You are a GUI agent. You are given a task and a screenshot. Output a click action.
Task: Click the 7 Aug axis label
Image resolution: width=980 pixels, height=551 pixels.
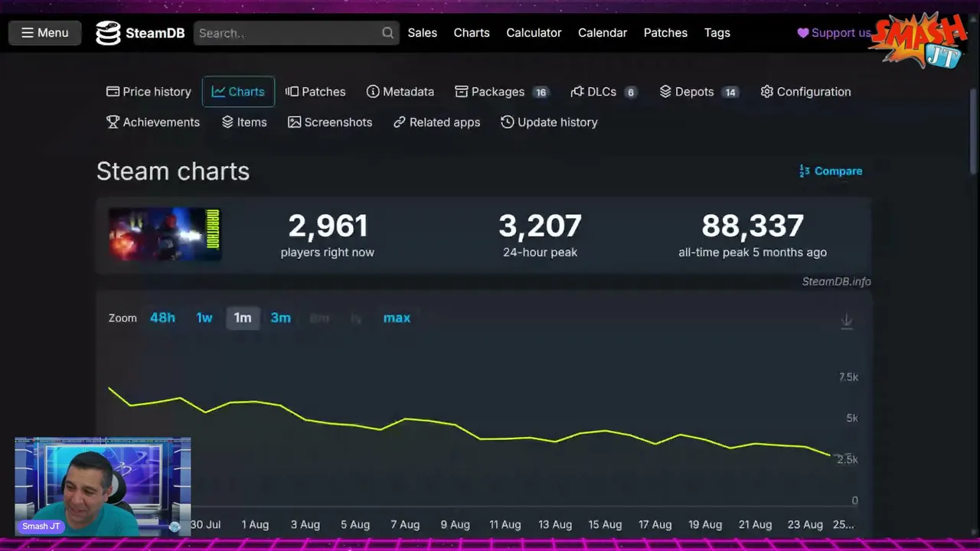click(405, 524)
